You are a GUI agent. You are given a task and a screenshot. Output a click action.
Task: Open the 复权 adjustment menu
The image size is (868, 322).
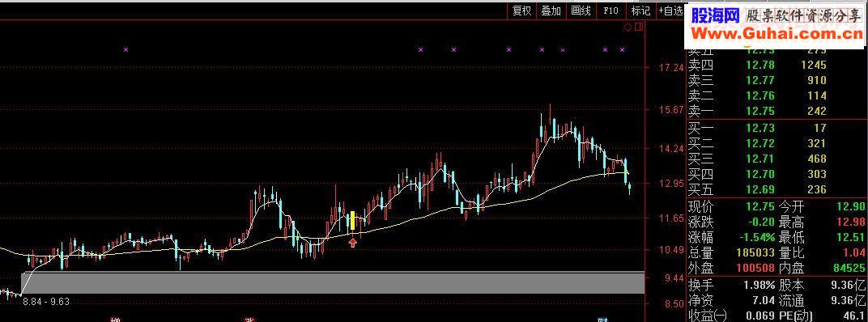pyautogui.click(x=521, y=11)
